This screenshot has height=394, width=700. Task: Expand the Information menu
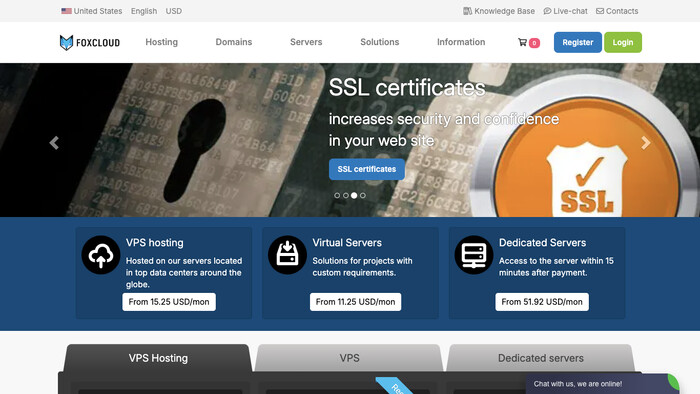coord(461,42)
